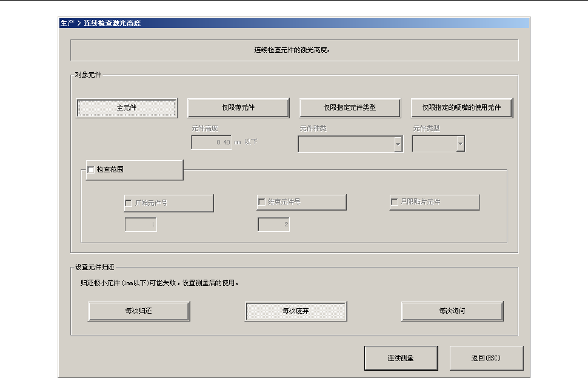Click the 生产 > 连续检查激光高度 title bar
588x378 pixels.
(x=294, y=23)
